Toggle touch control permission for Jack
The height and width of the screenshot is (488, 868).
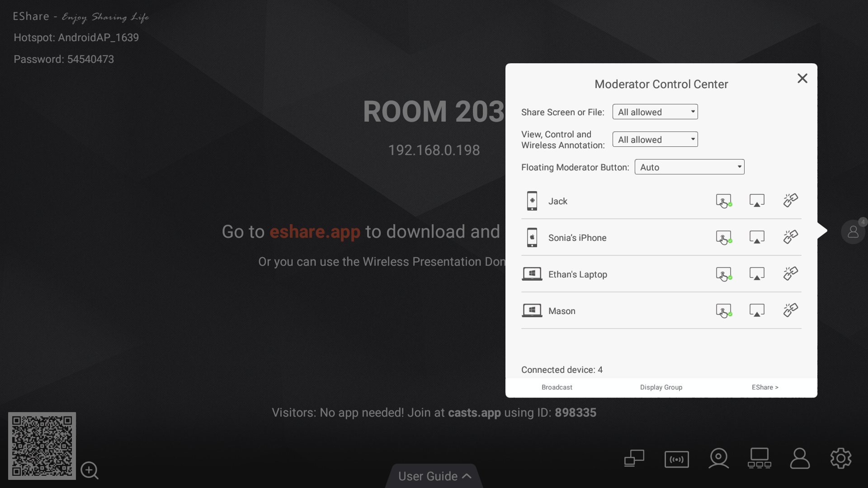(x=723, y=201)
